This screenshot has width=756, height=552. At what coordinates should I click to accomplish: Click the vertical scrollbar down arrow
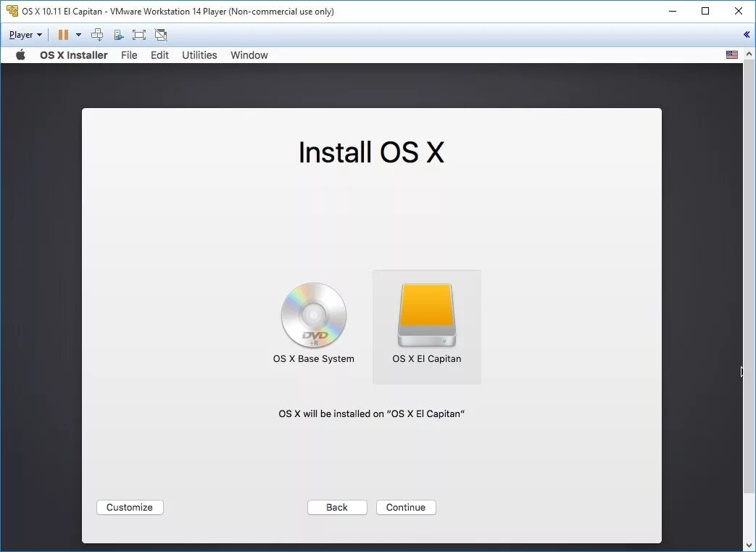pos(749,545)
